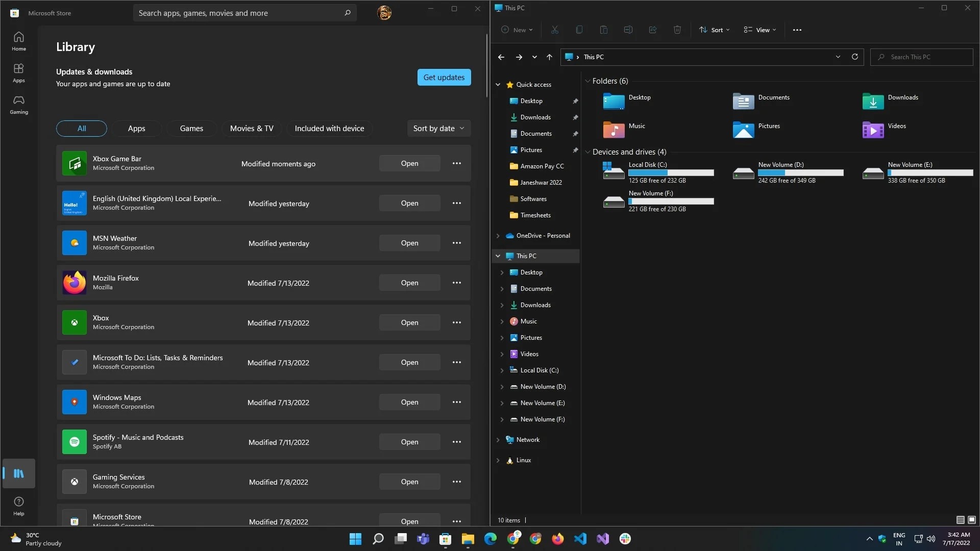Click the Get updates button
This screenshot has width=980, height=551.
point(444,78)
